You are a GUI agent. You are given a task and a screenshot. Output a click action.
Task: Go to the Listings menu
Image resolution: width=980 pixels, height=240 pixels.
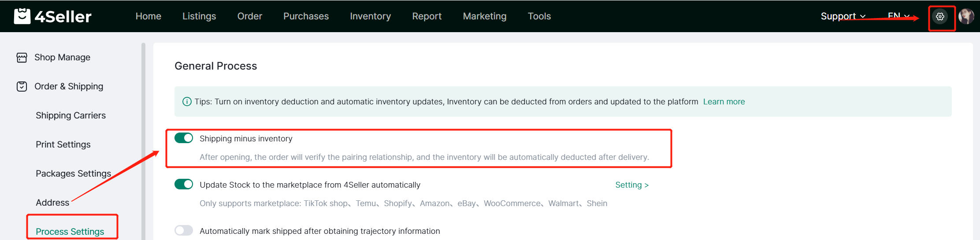[x=199, y=16]
